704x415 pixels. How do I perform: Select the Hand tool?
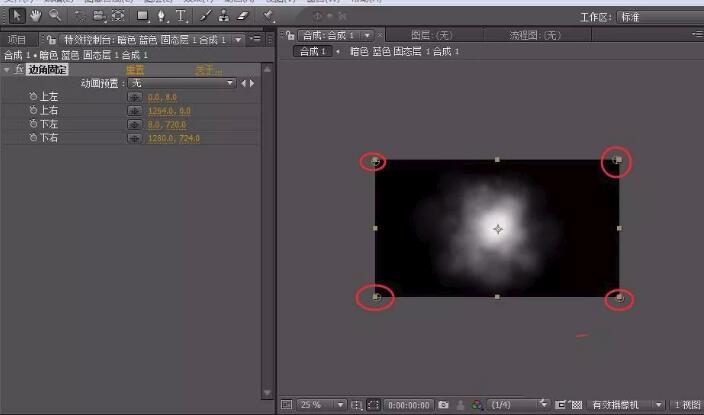(35, 15)
